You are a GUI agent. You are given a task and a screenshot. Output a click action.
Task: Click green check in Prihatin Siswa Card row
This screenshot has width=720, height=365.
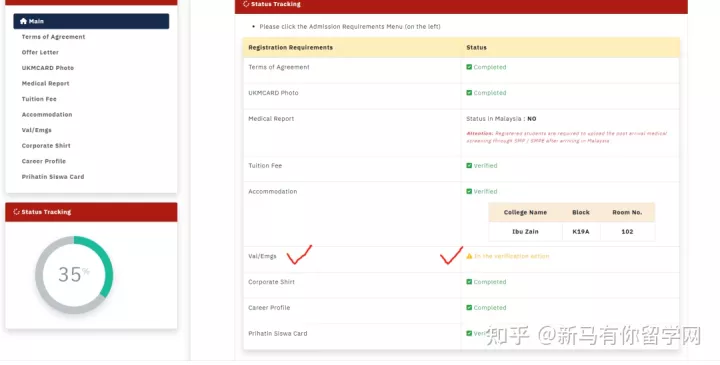click(x=469, y=333)
